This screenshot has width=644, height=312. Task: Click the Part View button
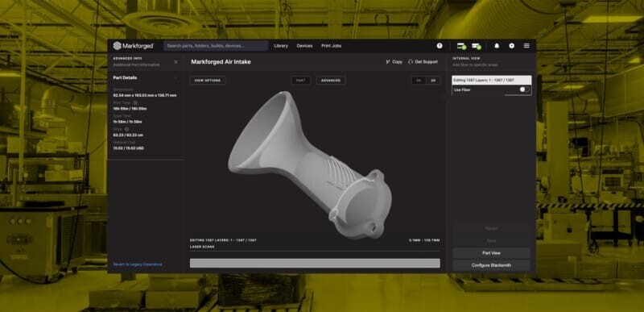[x=491, y=253]
